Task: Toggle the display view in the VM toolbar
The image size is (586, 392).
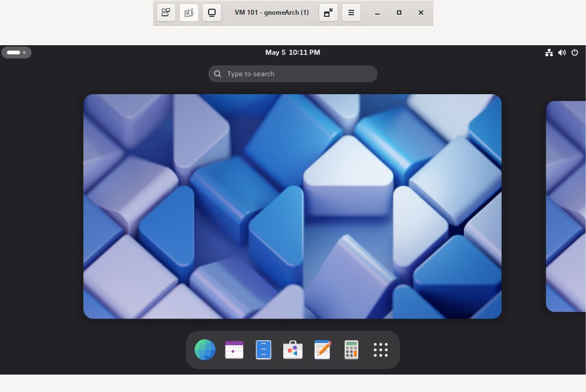Action: [212, 13]
